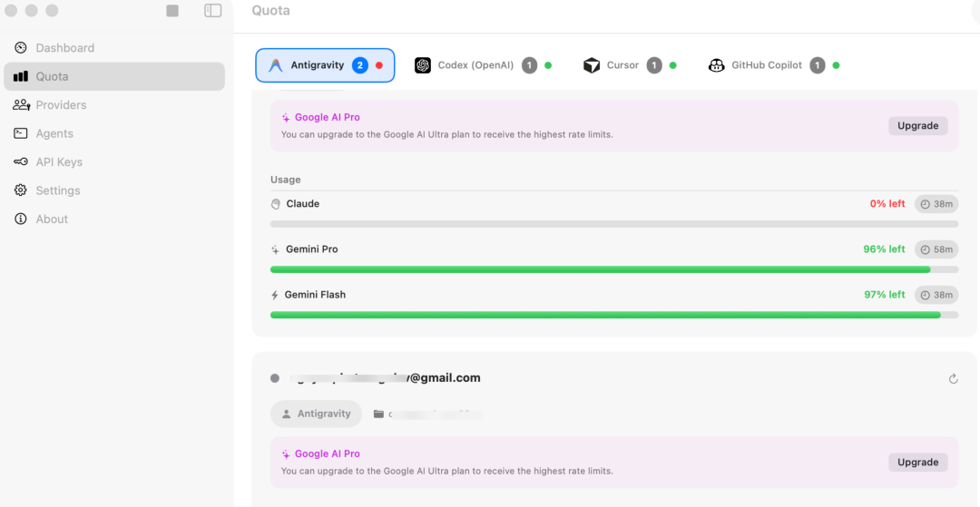Click the Agents terminal icon

[x=21, y=133]
